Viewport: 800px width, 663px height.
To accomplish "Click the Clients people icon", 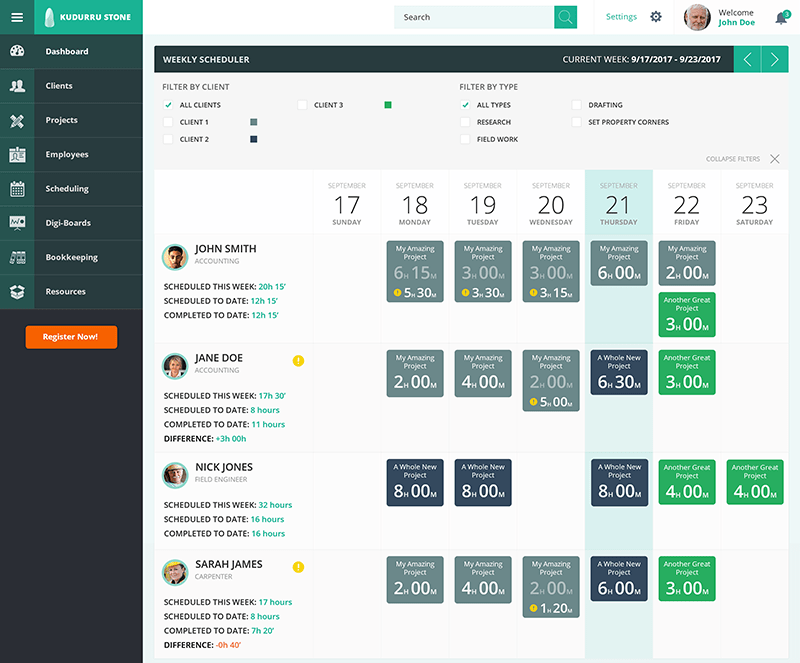I will tap(17, 86).
